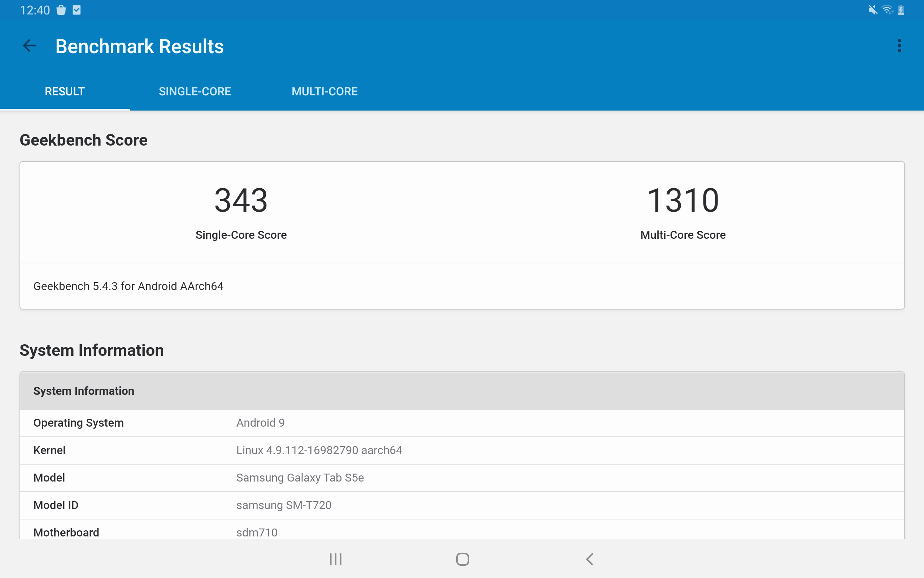Screen dimensions: 924x578
Task: Tap the Benchmark Results title
Action: pos(139,46)
